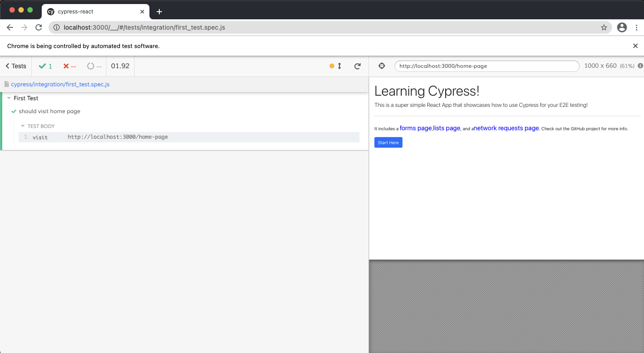Toggle auto-scrolling arrows icon in the reporter
Screen dimensions: 644x353
(x=339, y=66)
